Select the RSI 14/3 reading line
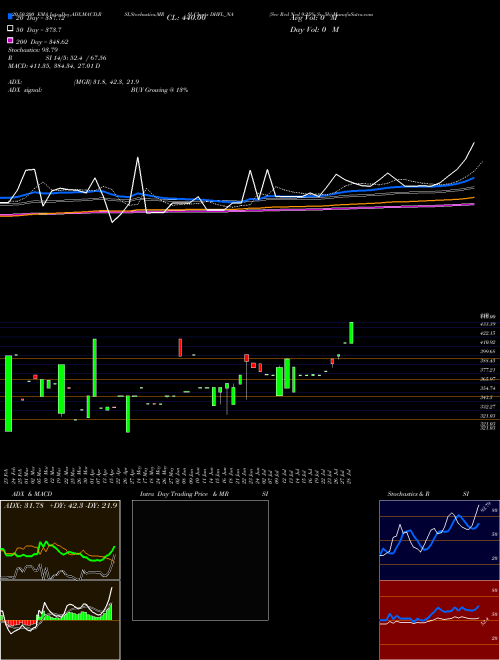500x660 pixels. coord(57,58)
